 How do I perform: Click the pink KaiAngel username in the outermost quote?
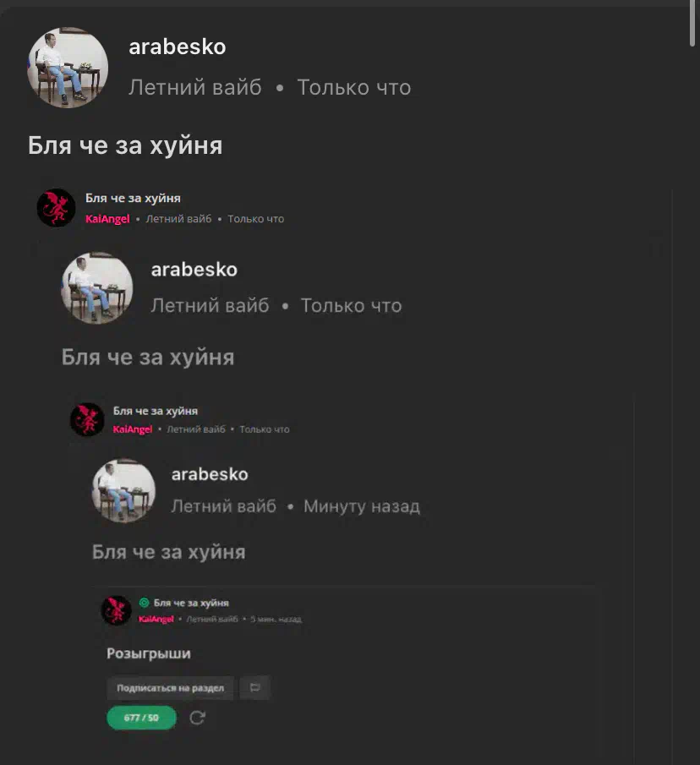(x=107, y=219)
